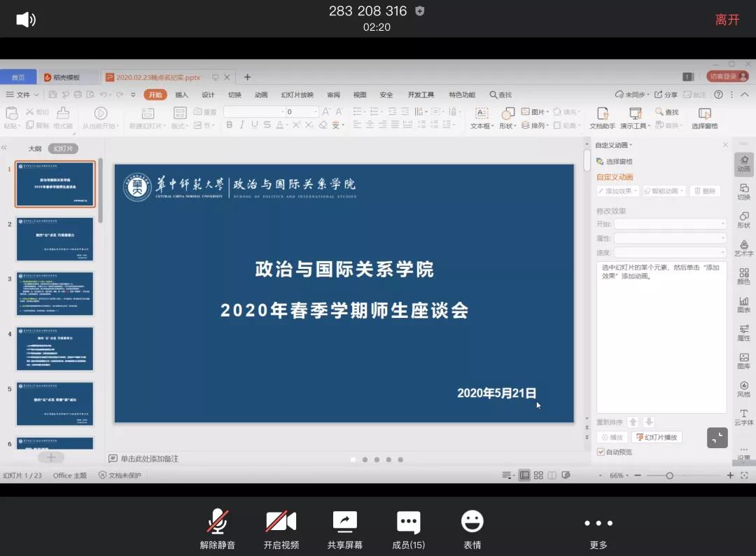Click the exit full-screen corner icon
Screen dimensions: 756x556
(x=717, y=438)
